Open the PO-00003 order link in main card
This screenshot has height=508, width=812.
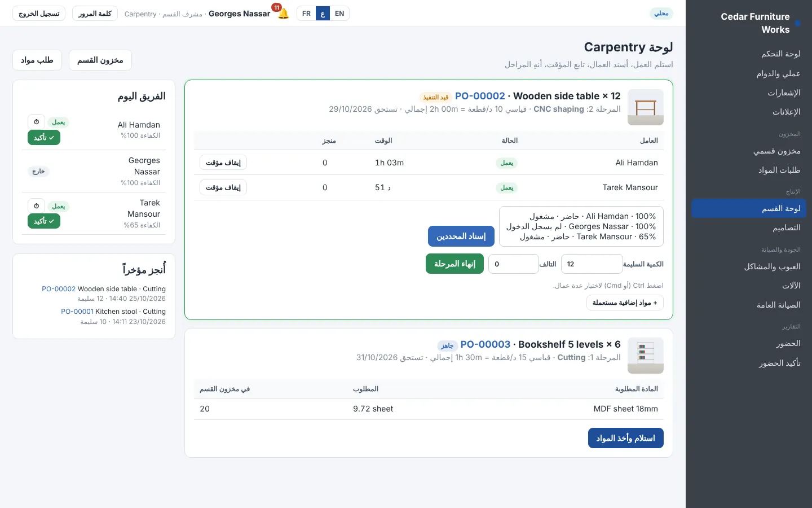coord(486,344)
